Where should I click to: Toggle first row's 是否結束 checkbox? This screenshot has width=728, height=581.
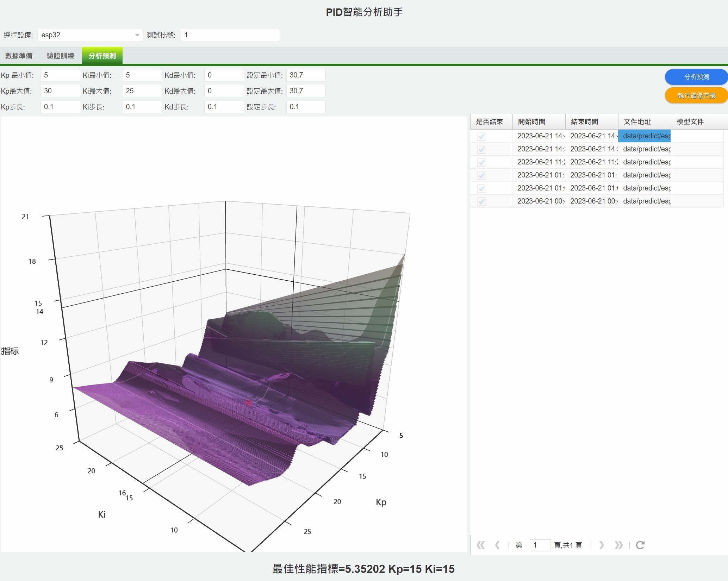[x=481, y=136]
